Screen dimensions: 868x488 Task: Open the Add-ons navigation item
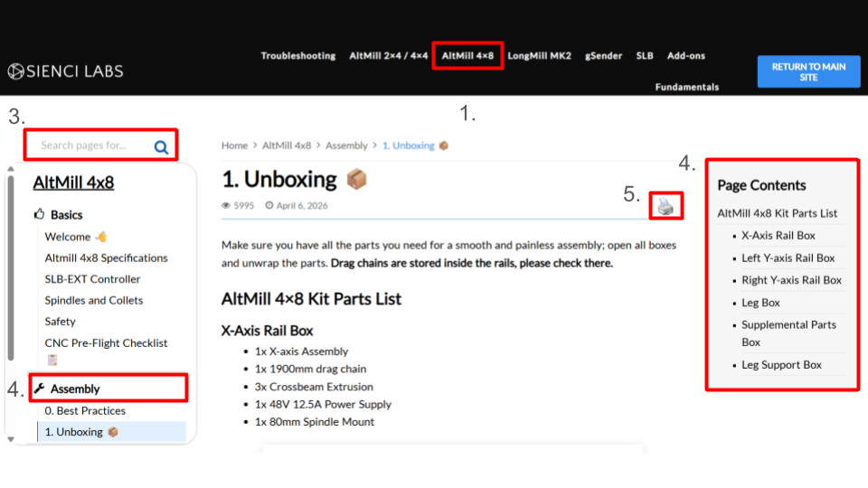point(685,56)
